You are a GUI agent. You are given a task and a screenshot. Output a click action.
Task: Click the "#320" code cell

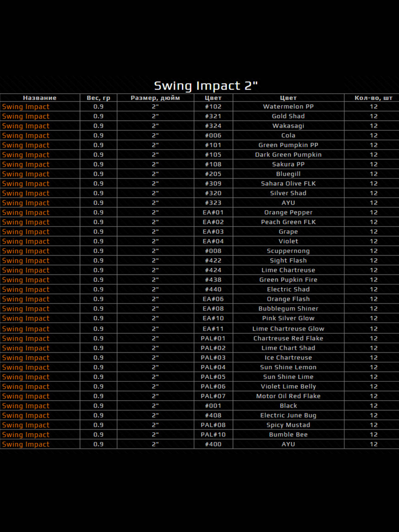coord(213,193)
